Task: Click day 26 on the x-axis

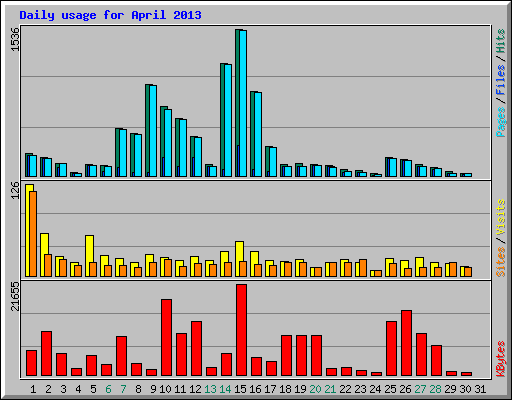Action: [405, 389]
